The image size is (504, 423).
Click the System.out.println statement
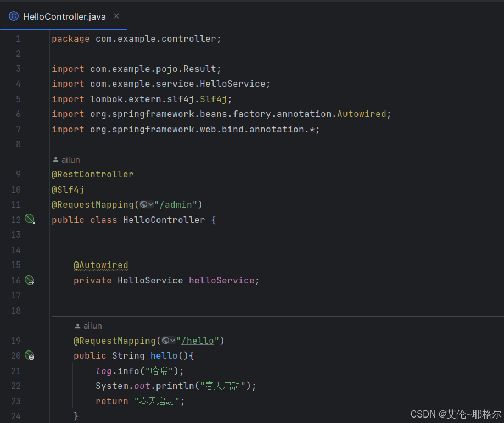point(176,386)
